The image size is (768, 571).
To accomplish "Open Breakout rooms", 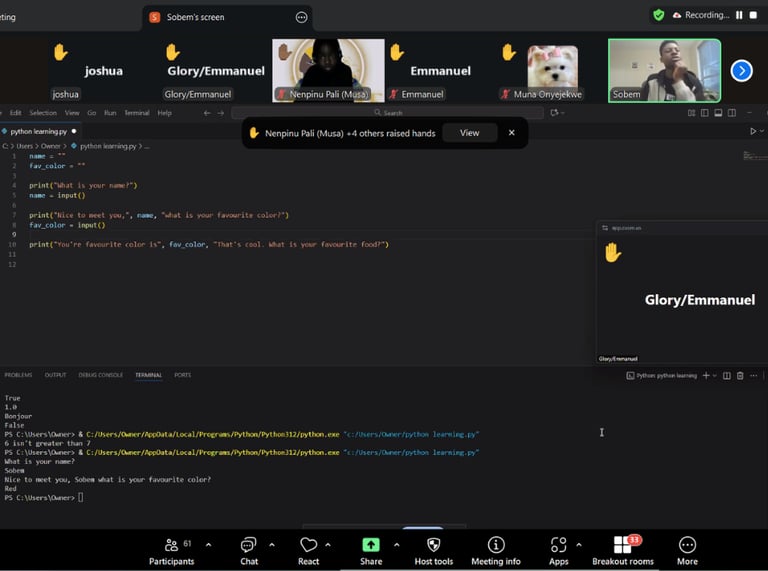I will [623, 551].
